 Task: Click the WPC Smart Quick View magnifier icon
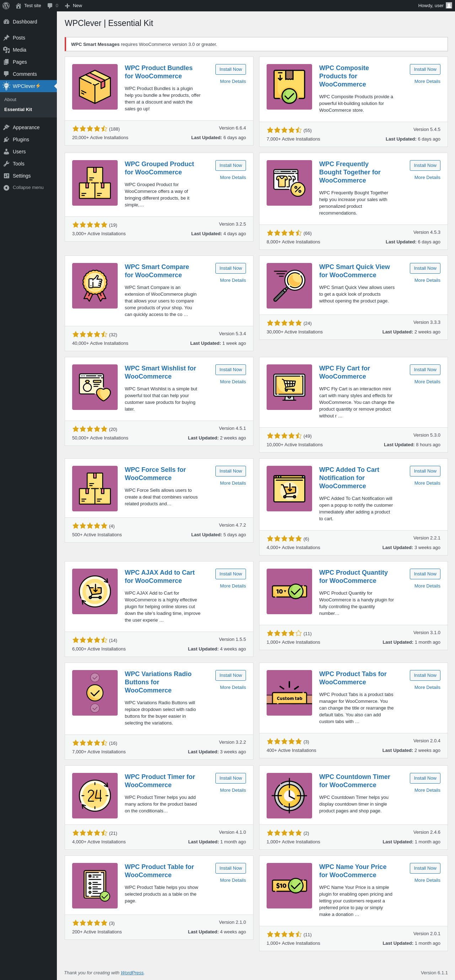(x=289, y=286)
